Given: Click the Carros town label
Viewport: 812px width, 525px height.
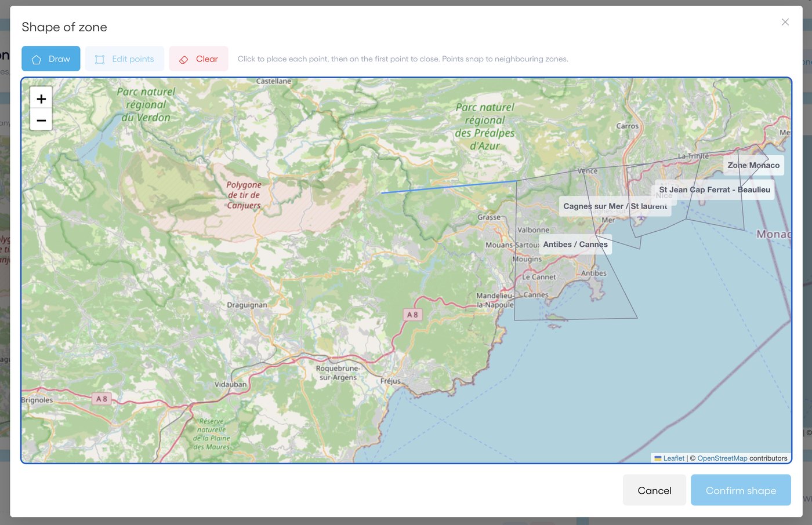Looking at the screenshot, I should point(627,126).
